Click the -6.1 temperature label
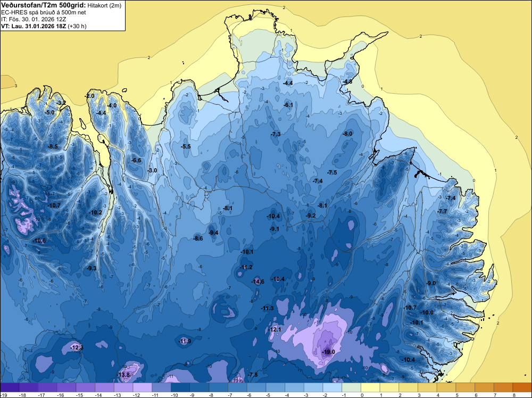 pos(288,105)
